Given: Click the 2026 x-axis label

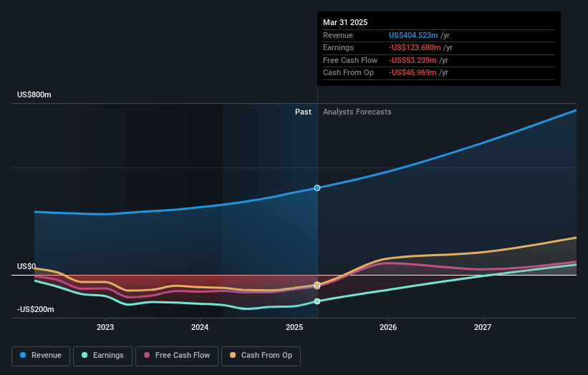Looking at the screenshot, I should (388, 327).
